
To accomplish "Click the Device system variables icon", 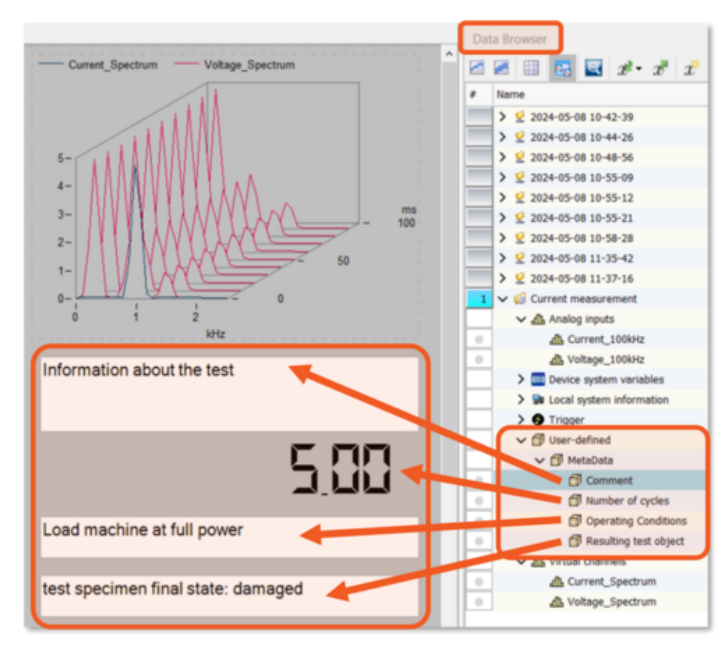I will coord(538,379).
